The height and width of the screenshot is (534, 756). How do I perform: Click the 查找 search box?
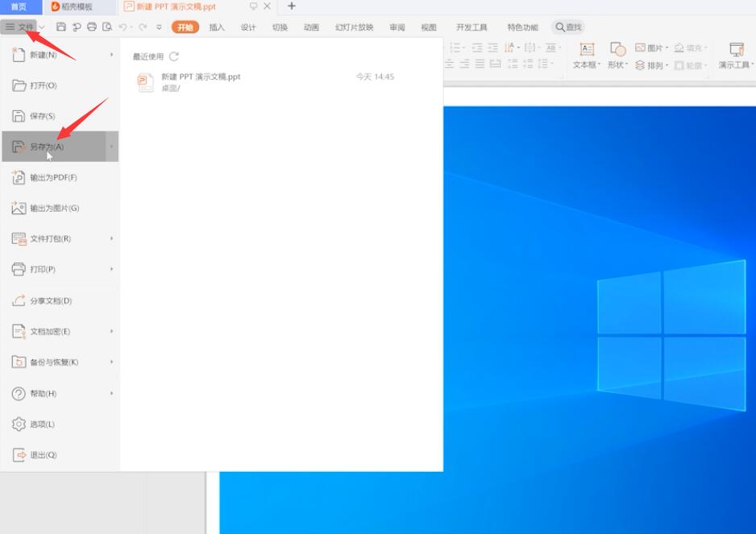[568, 27]
